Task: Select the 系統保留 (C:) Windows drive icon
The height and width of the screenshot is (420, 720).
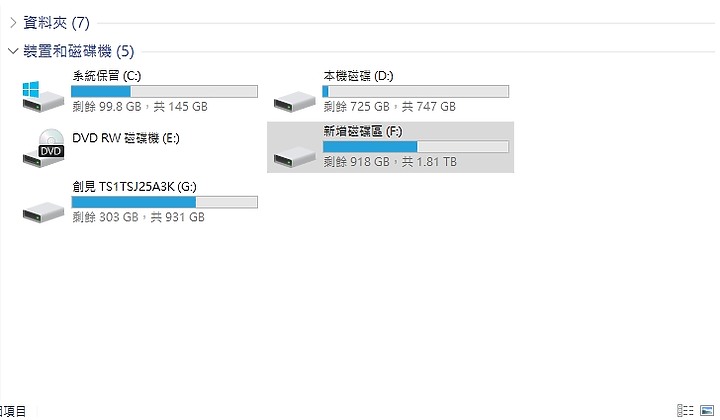Action: [43, 97]
